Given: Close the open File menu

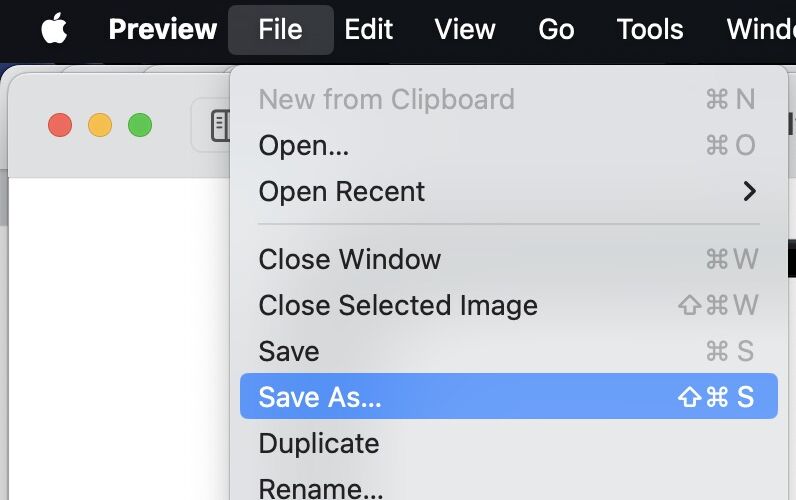Looking at the screenshot, I should (x=281, y=29).
